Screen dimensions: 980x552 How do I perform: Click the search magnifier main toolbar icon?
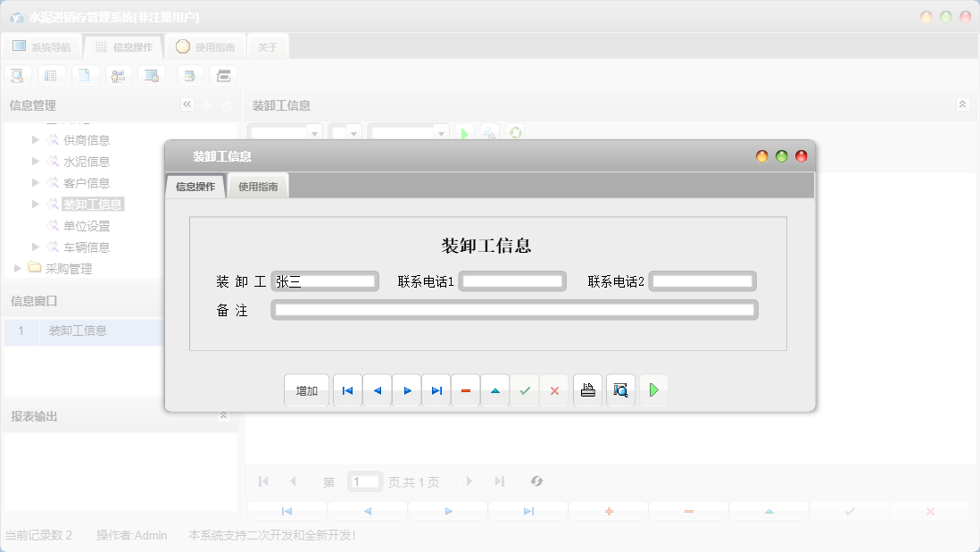click(x=18, y=76)
